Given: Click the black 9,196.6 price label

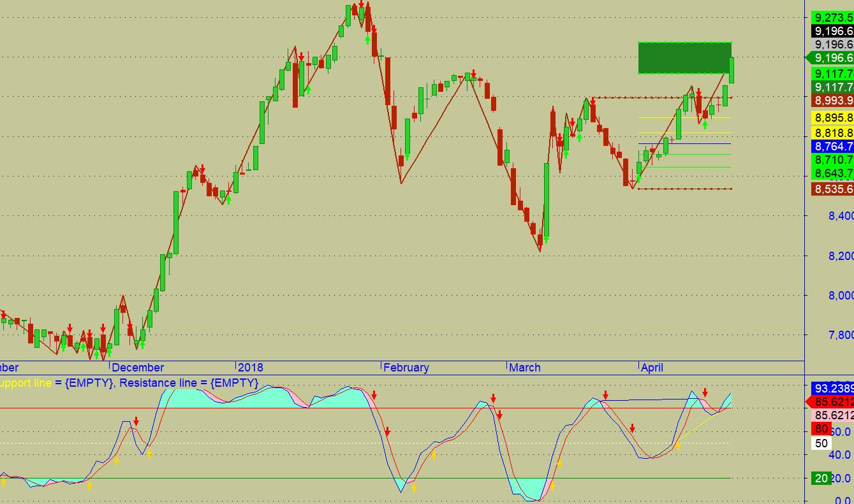Looking at the screenshot, I should coord(832,31).
